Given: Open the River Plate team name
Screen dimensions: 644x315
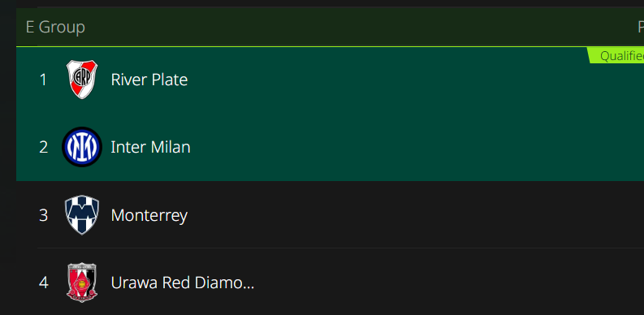Looking at the screenshot, I should coord(149,80).
